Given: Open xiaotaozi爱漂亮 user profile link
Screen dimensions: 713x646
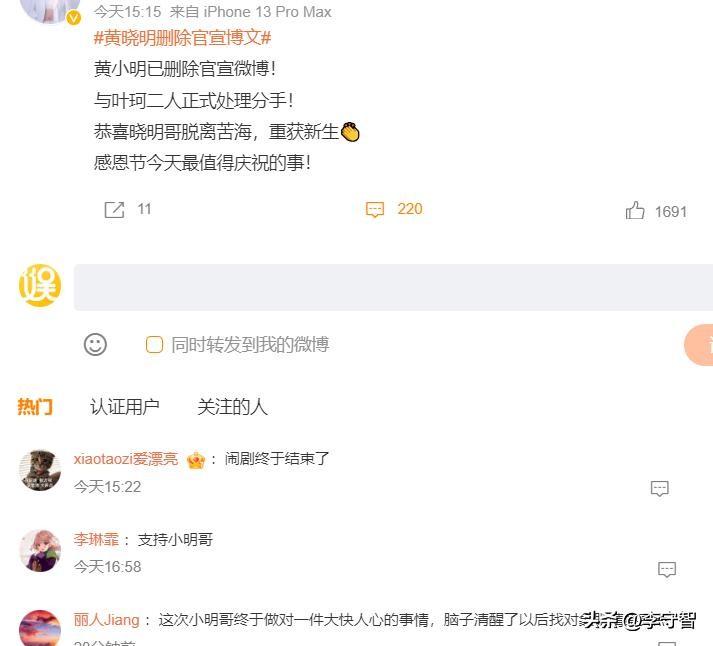Looking at the screenshot, I should coord(126,459).
